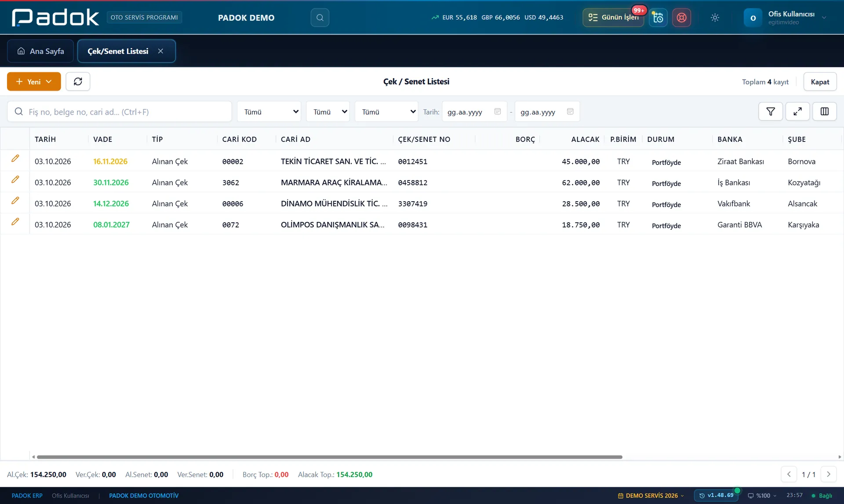
Task: Open the calendar clock reminder icon
Action: (x=658, y=18)
